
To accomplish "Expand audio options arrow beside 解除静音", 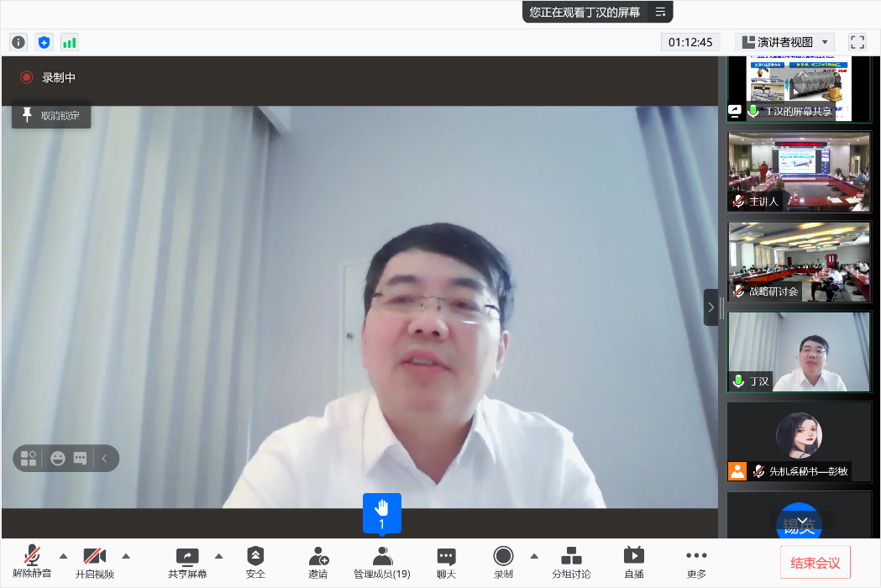I will pyautogui.click(x=63, y=556).
